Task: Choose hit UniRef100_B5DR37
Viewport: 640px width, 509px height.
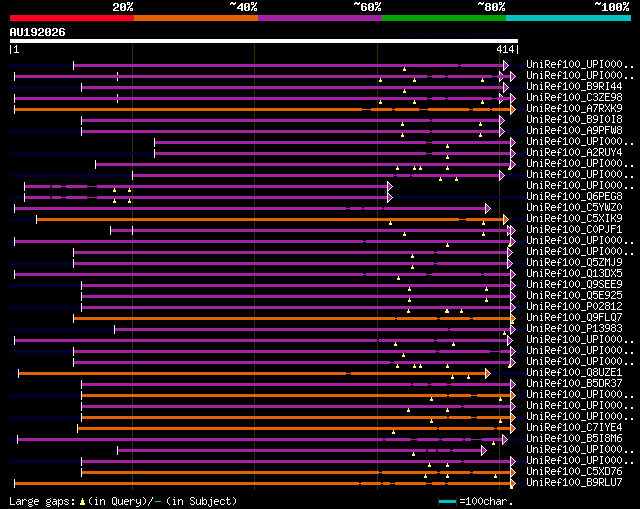Action: click(x=574, y=384)
